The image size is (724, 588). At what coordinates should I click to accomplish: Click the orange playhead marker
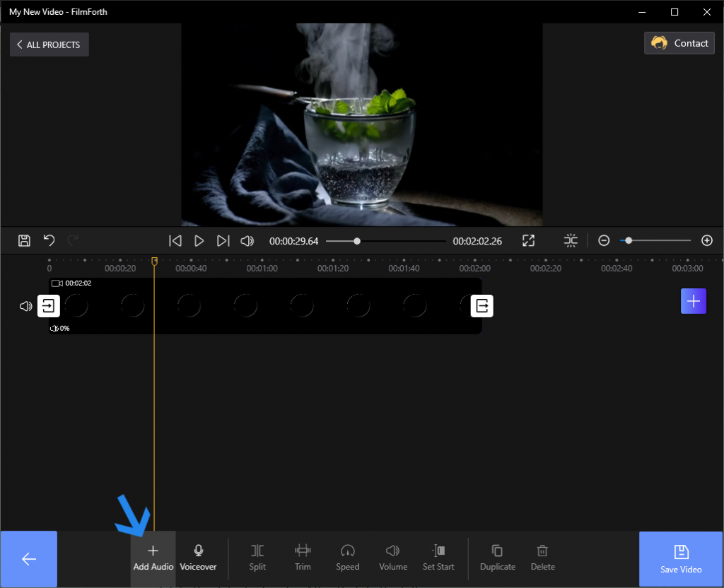click(154, 261)
